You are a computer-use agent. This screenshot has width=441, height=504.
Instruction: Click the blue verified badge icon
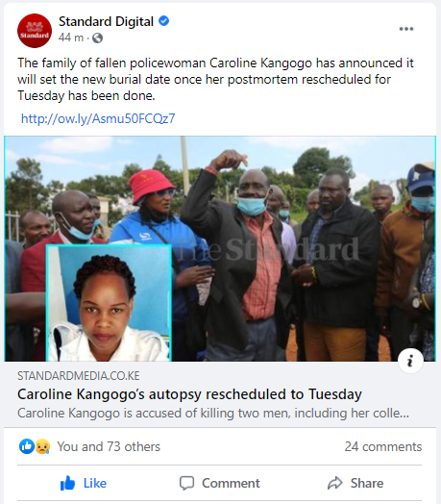163,21
